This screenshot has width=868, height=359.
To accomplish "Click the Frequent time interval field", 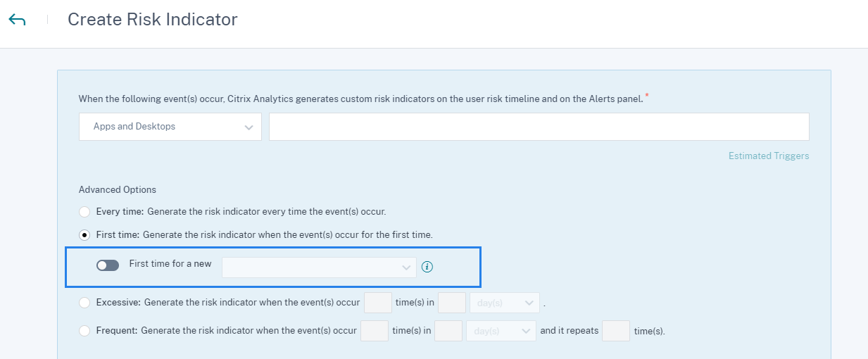I will point(448,330).
